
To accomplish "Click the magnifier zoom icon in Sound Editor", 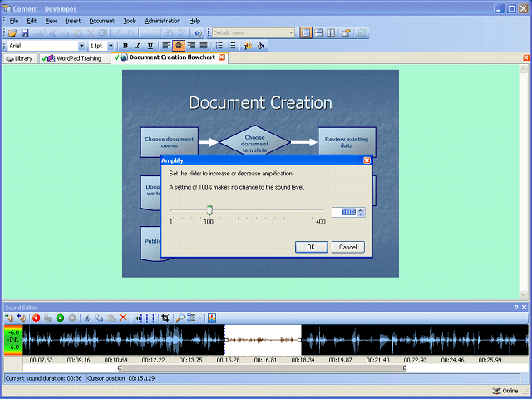I will click(x=180, y=318).
